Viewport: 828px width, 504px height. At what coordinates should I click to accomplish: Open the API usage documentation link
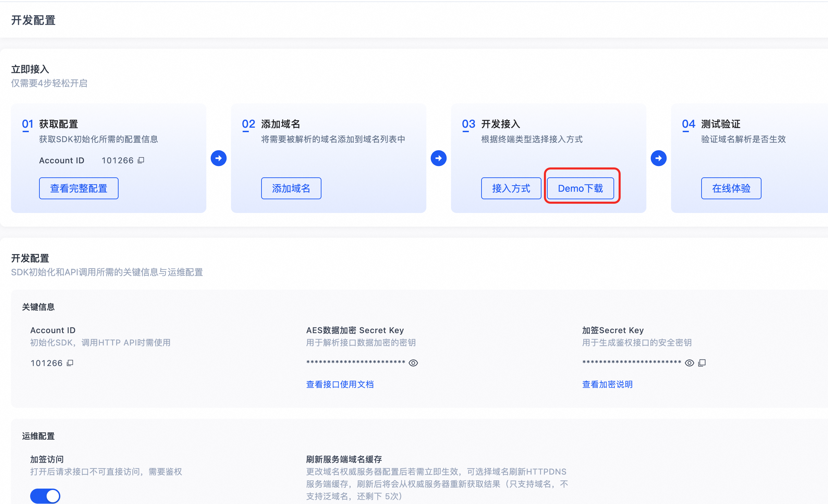pyautogui.click(x=340, y=385)
